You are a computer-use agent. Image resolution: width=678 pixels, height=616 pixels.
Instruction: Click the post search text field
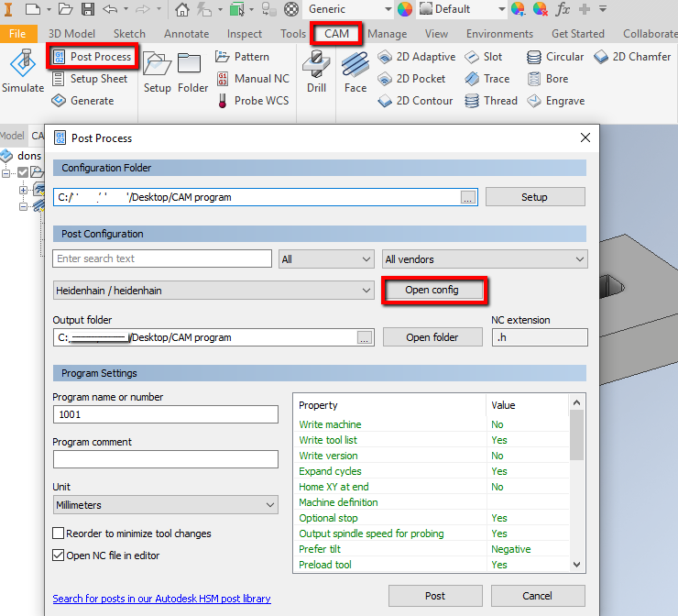[162, 258]
